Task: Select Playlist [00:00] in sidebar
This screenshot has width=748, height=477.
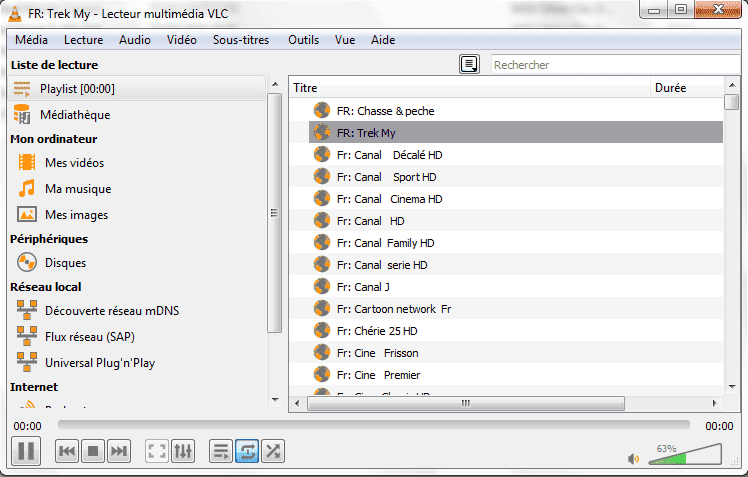Action: (x=136, y=89)
